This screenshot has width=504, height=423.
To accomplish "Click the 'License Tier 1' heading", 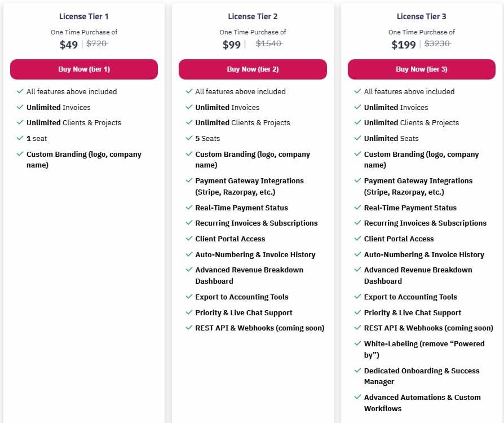I will pos(84,16).
